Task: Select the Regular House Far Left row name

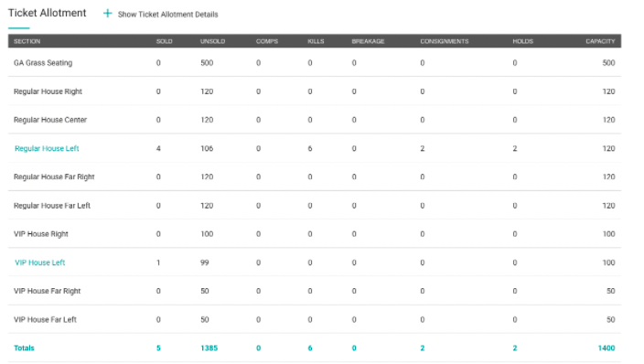Action: tap(52, 206)
